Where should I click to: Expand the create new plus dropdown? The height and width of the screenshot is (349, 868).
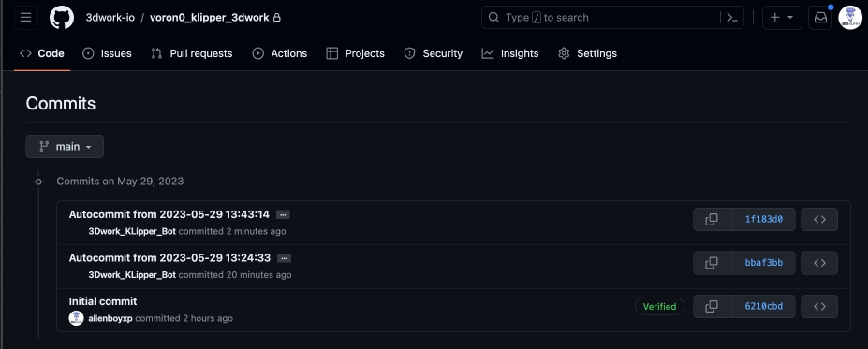coord(782,18)
